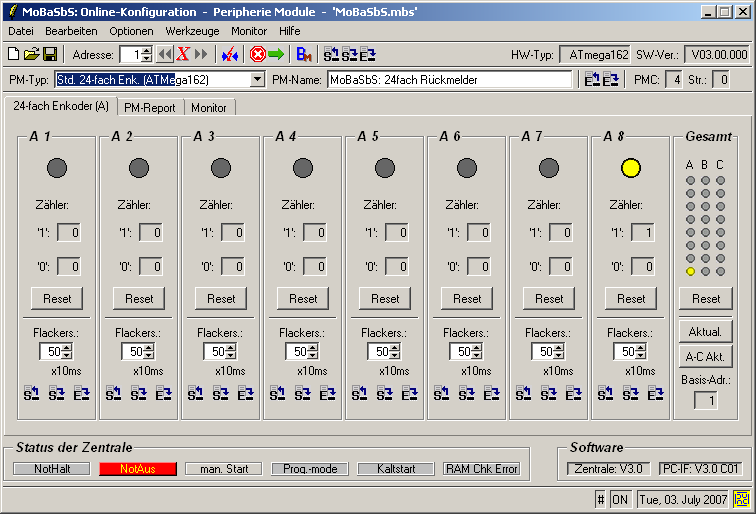Switch to the PM-Report tab

click(x=150, y=107)
